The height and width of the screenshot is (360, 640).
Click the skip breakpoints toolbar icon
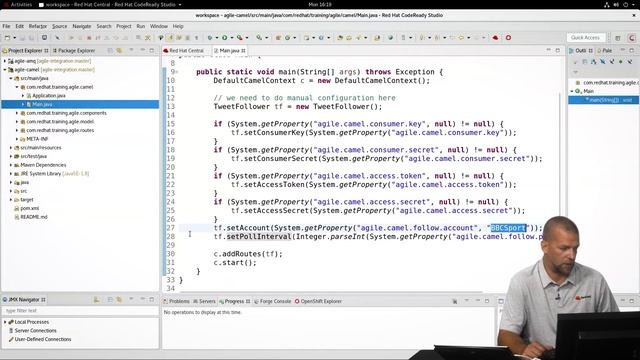(57, 38)
